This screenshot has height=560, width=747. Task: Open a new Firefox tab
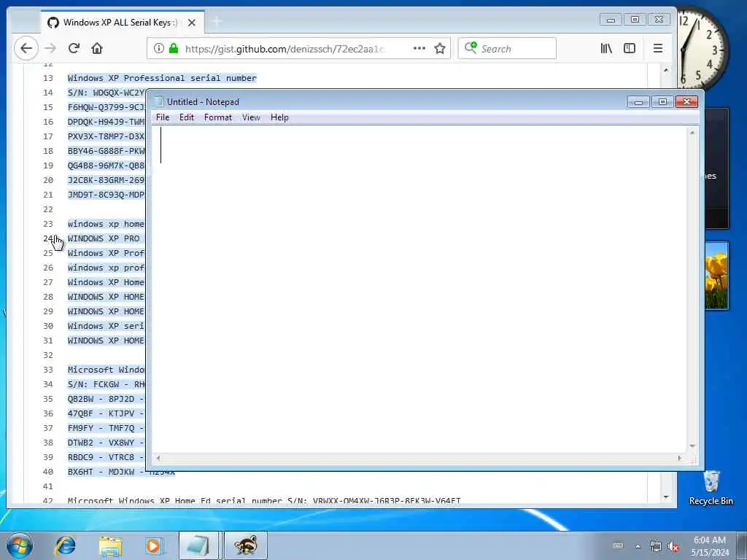pos(216,21)
